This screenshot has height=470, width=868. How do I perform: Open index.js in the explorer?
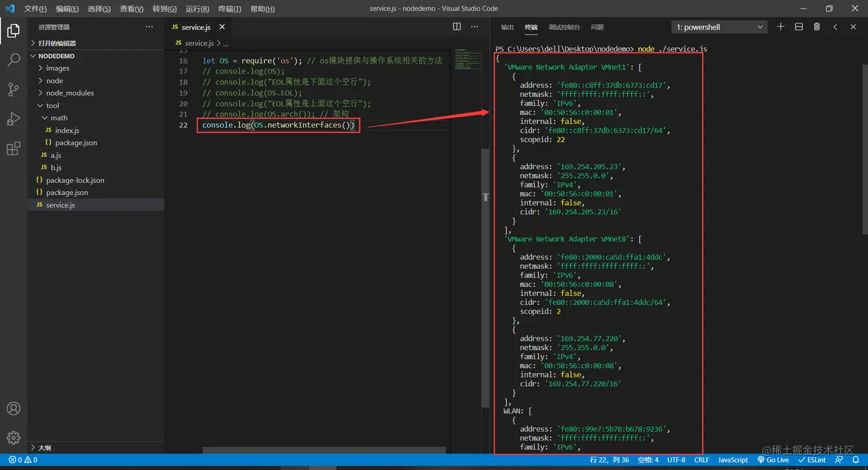pyautogui.click(x=95, y=130)
